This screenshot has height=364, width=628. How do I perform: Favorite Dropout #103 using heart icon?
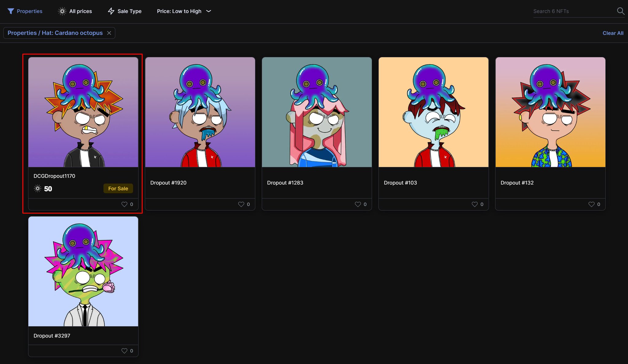474,204
